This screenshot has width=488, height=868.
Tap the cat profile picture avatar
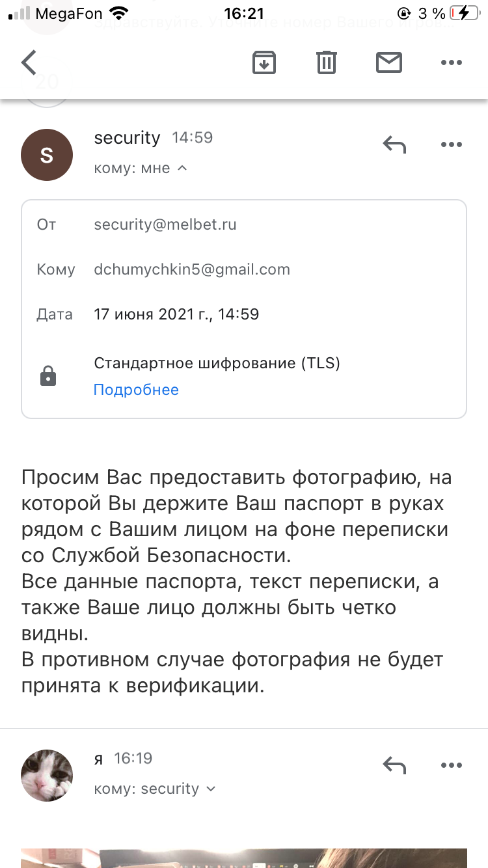(x=47, y=775)
